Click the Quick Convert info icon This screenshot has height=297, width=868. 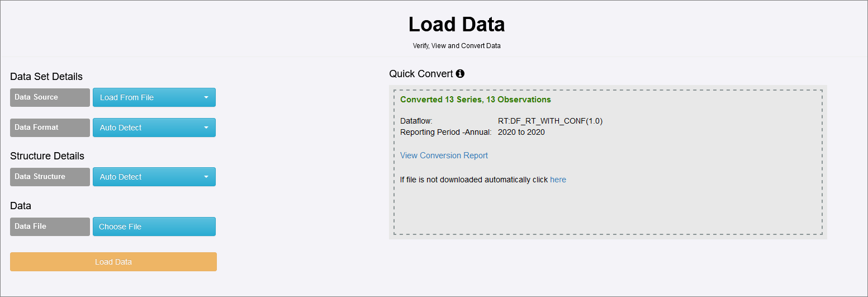(x=460, y=74)
